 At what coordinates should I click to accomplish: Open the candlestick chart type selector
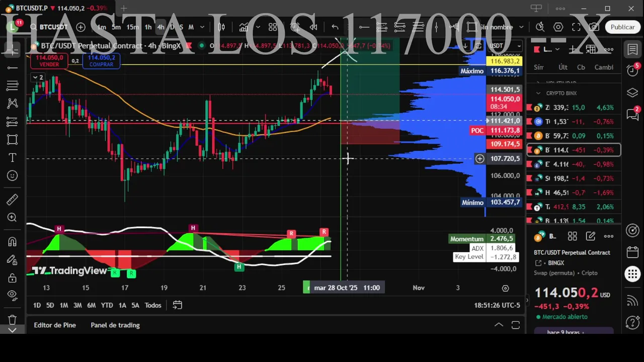click(x=221, y=27)
